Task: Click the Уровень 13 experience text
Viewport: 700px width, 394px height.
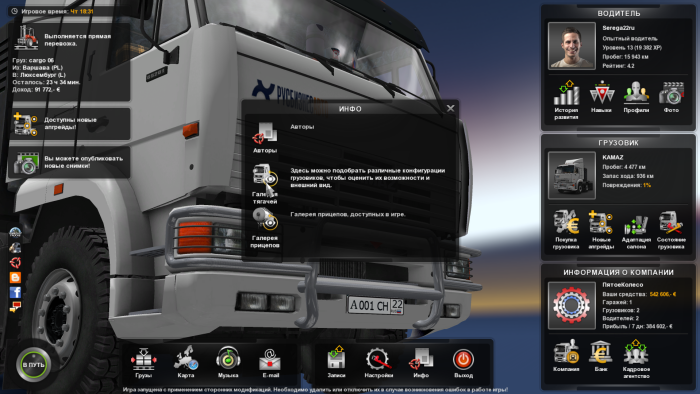Action: (x=632, y=47)
